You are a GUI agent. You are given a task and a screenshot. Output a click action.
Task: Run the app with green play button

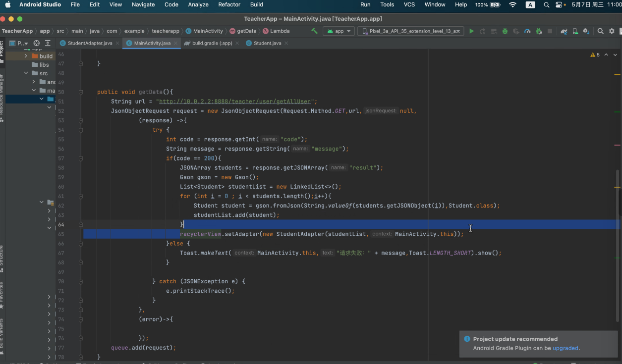pos(471,31)
